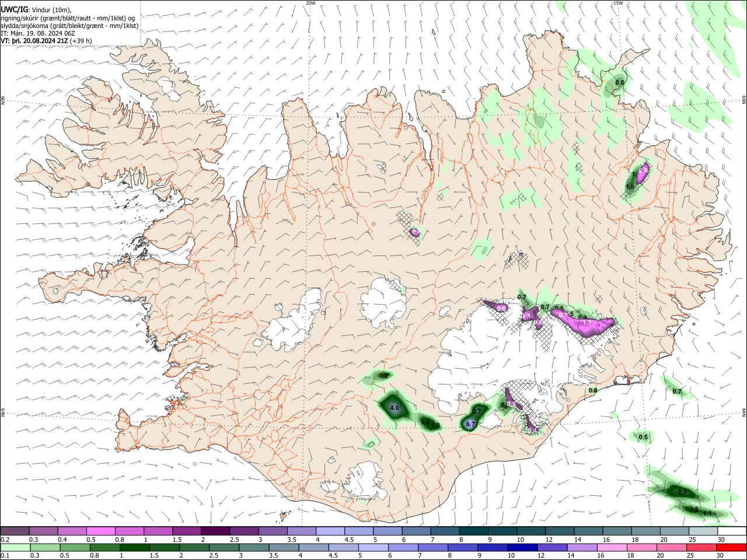Click the red-pink 25 swatch in the lower legend
747x560 pixels.
[701, 547]
